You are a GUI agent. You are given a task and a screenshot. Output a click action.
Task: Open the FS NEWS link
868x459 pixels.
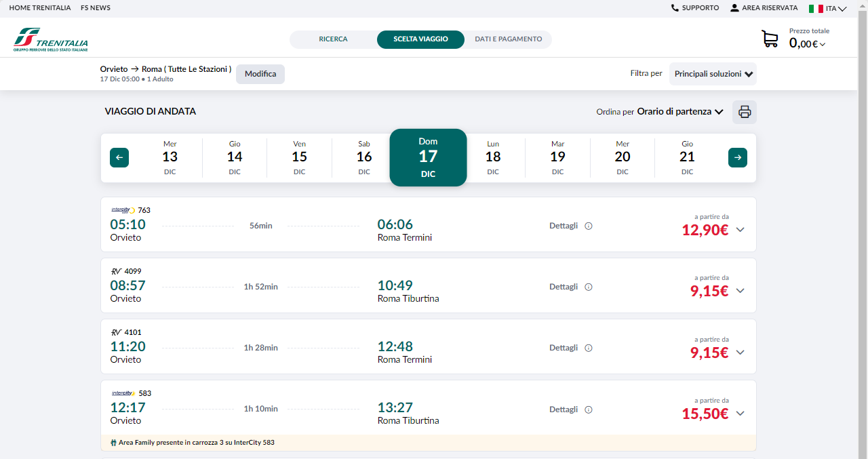pyautogui.click(x=95, y=8)
